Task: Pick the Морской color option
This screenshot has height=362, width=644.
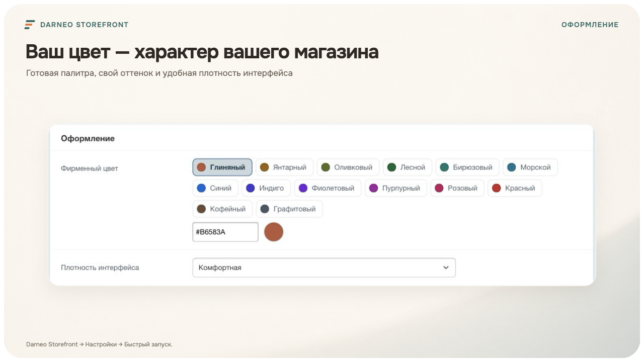Action: click(530, 167)
